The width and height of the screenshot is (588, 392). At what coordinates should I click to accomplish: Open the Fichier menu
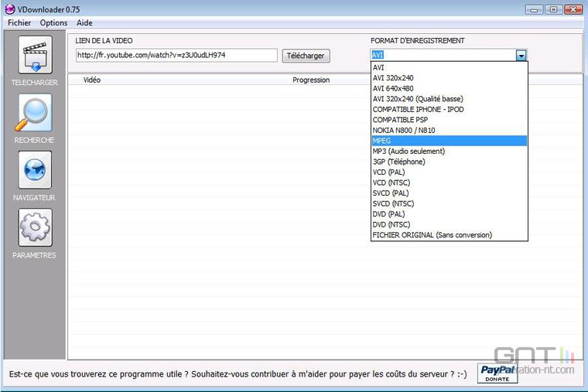tap(19, 23)
